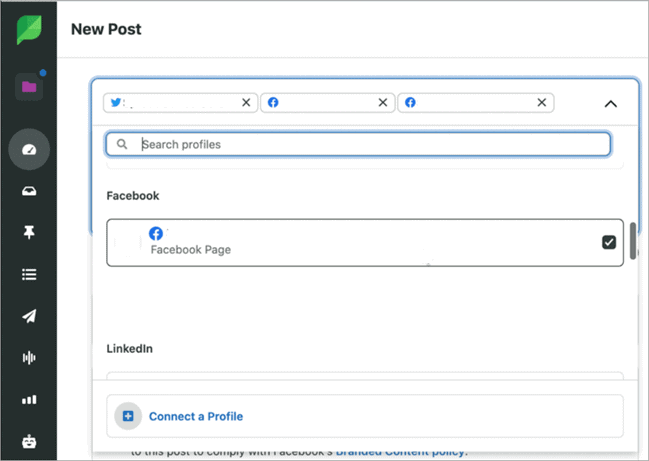Viewport: 649px width, 461px height.
Task: Remove the second Facebook profile chip
Action: pos(542,103)
